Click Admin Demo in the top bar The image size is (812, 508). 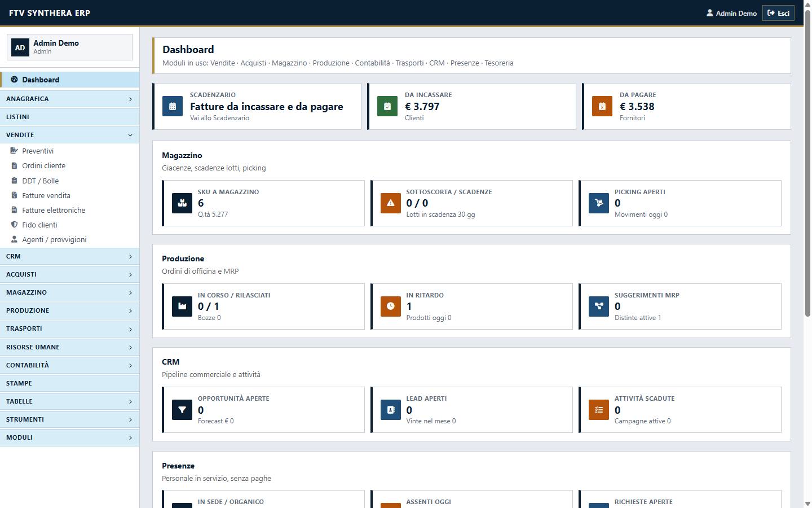coord(731,13)
